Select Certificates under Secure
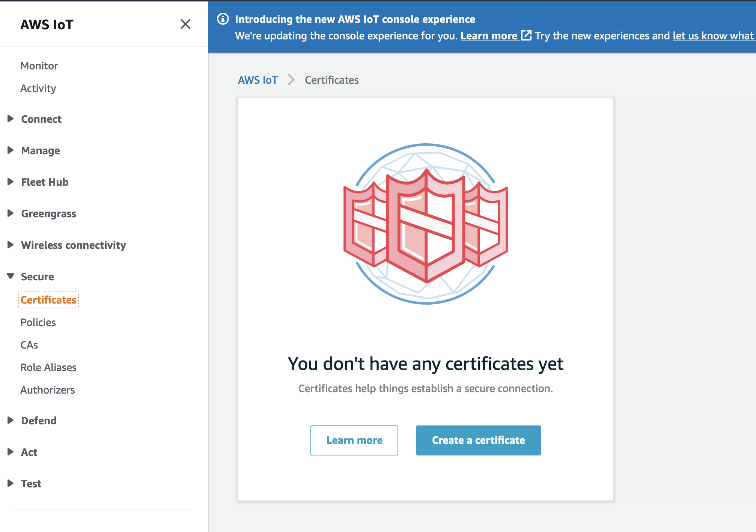 [x=48, y=300]
